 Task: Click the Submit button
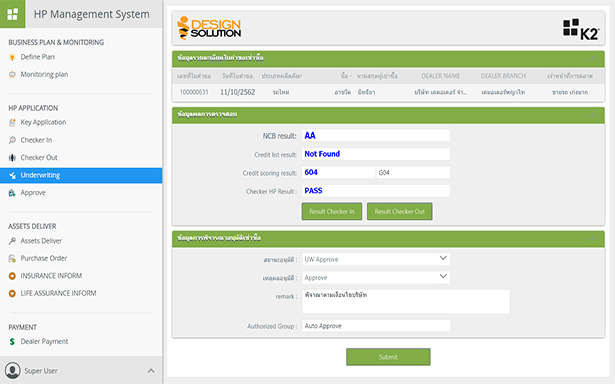(x=388, y=357)
